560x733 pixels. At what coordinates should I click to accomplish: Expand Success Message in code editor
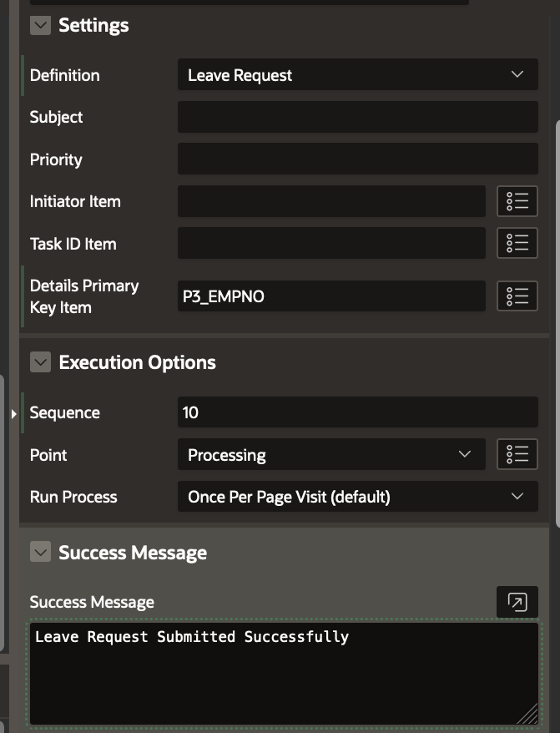click(x=517, y=602)
